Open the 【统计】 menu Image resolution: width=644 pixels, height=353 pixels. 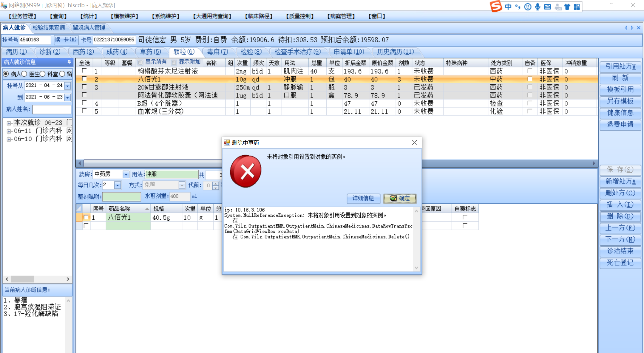89,16
